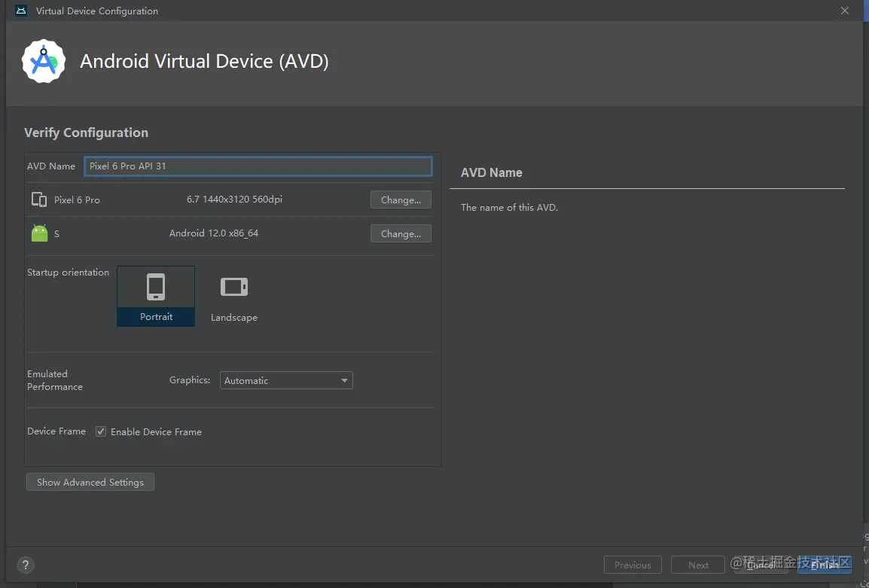Viewport: 869px width, 588px height.
Task: Click the 'Graphics:' label
Action: [190, 380]
